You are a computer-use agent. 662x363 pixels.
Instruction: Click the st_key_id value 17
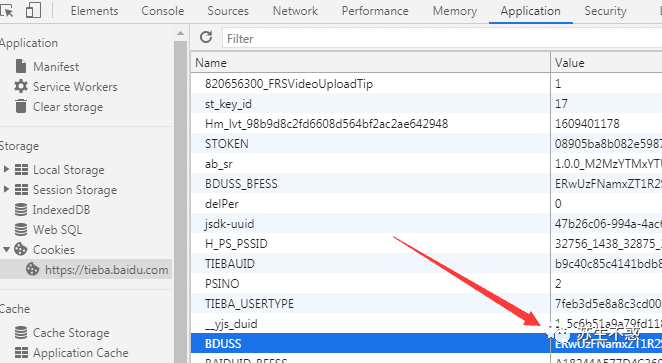(x=561, y=103)
